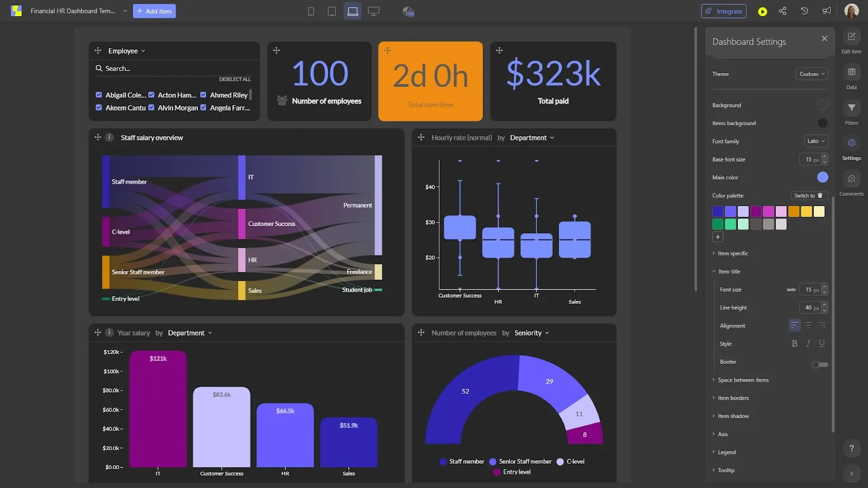Open the Filters funnel icon
868x488 pixels.
click(x=852, y=107)
